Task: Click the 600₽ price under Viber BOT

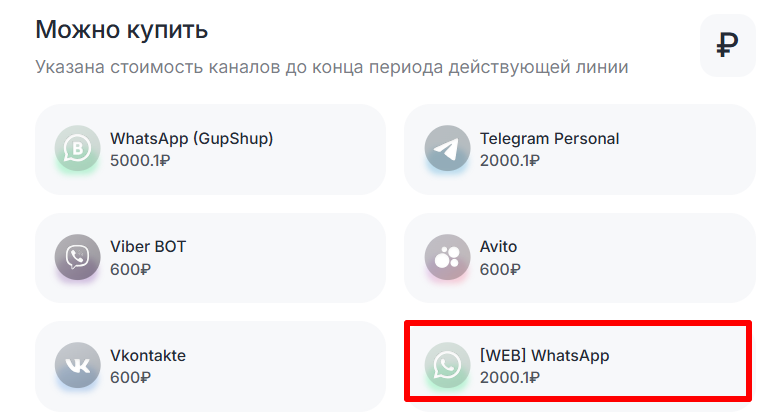Action: tap(130, 268)
